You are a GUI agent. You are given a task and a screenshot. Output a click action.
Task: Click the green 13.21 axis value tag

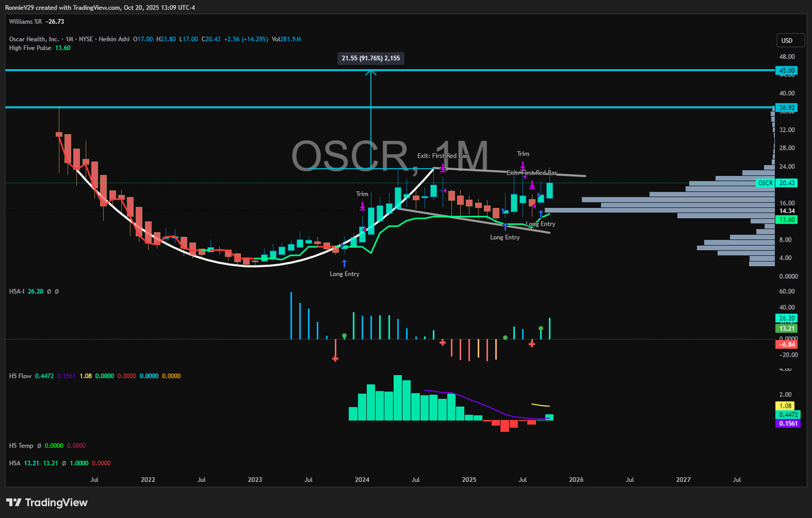click(787, 328)
